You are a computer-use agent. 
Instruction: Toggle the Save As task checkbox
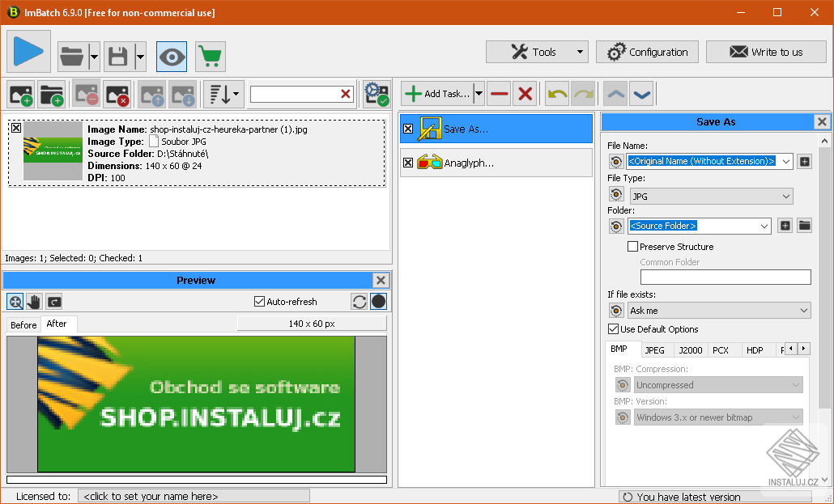[x=408, y=129]
